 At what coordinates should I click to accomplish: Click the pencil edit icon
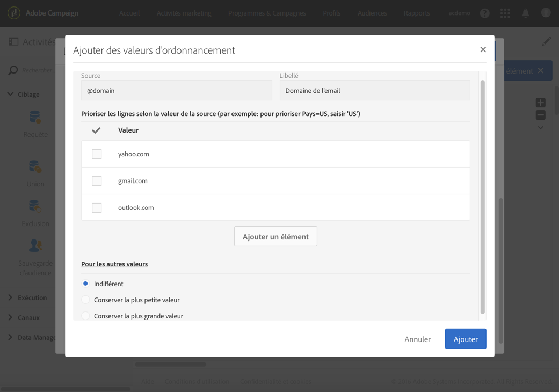point(546,42)
